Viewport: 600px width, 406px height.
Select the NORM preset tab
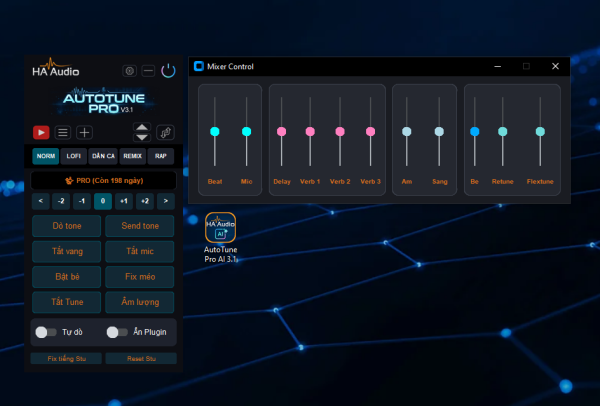(46, 156)
